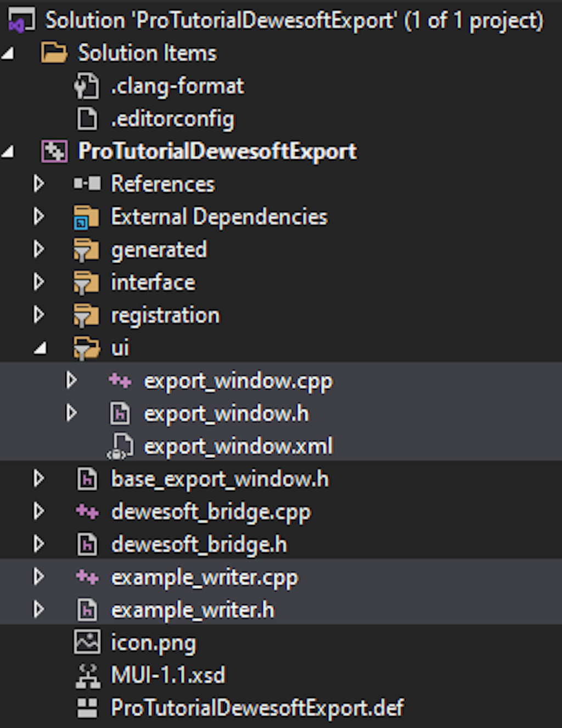This screenshot has width=562, height=728.
Task: Select the 'base_export_window.h' file name
Action: click(x=220, y=479)
